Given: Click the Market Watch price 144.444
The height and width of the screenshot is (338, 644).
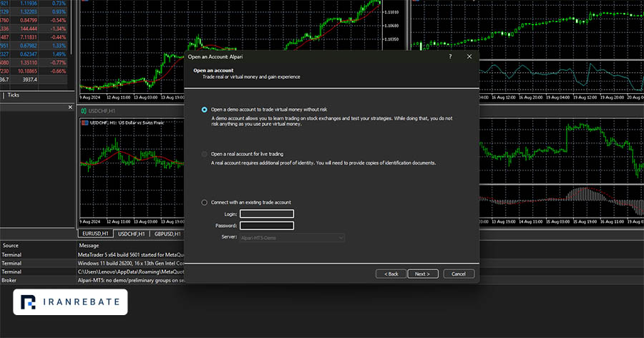Looking at the screenshot, I should point(29,29).
